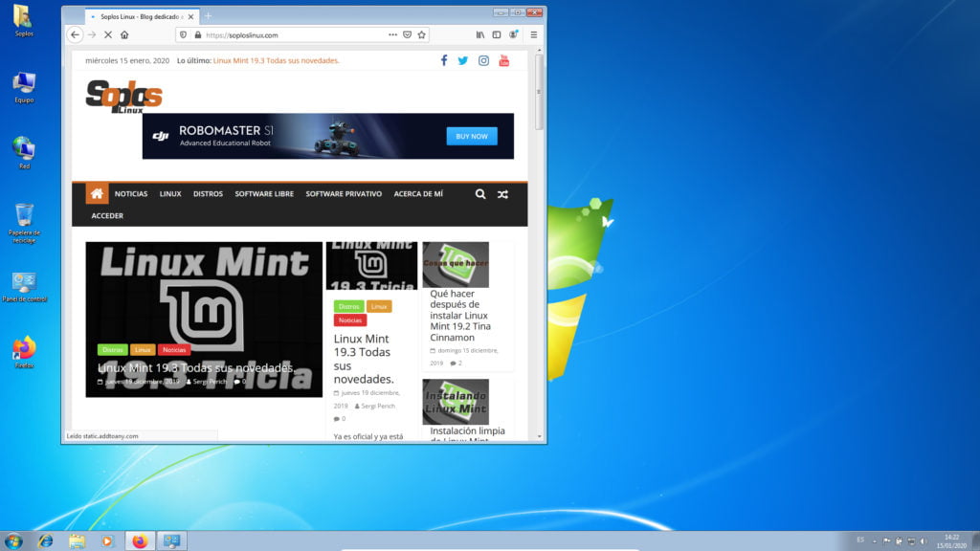Open the Windows Start button

pyautogui.click(x=13, y=541)
